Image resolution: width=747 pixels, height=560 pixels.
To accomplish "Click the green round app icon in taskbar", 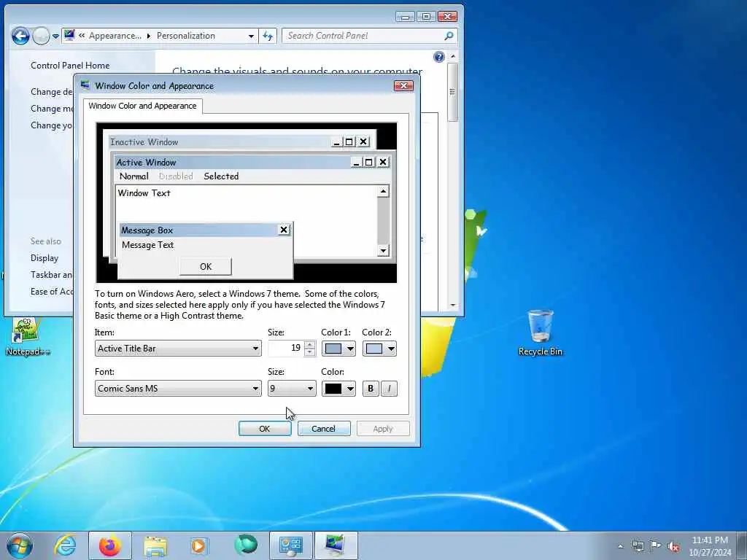I will click(246, 545).
